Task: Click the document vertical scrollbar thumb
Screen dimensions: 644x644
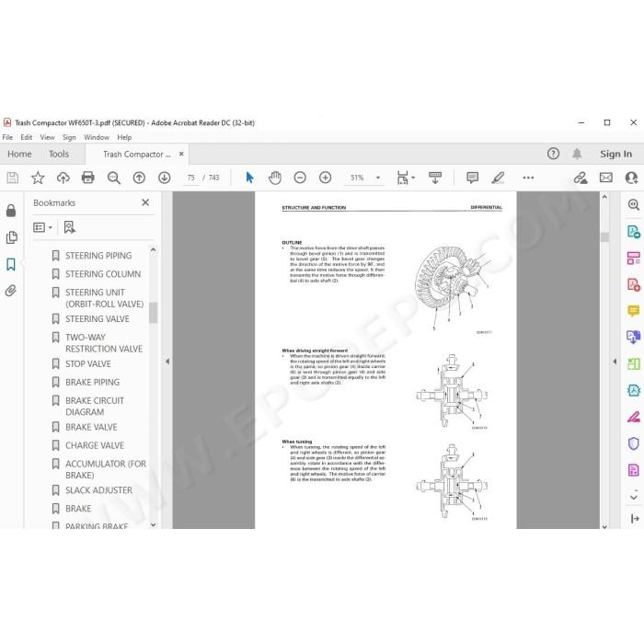Action: pyautogui.click(x=604, y=237)
